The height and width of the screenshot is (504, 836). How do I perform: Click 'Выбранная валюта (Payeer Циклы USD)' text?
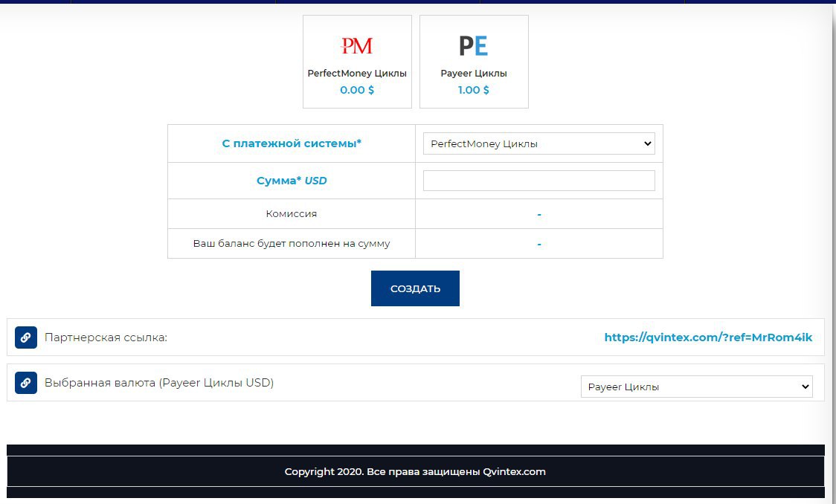pyautogui.click(x=159, y=383)
